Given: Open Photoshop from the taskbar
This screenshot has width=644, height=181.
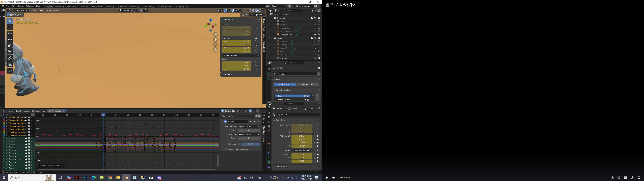Looking at the screenshot, I should (x=86, y=178).
